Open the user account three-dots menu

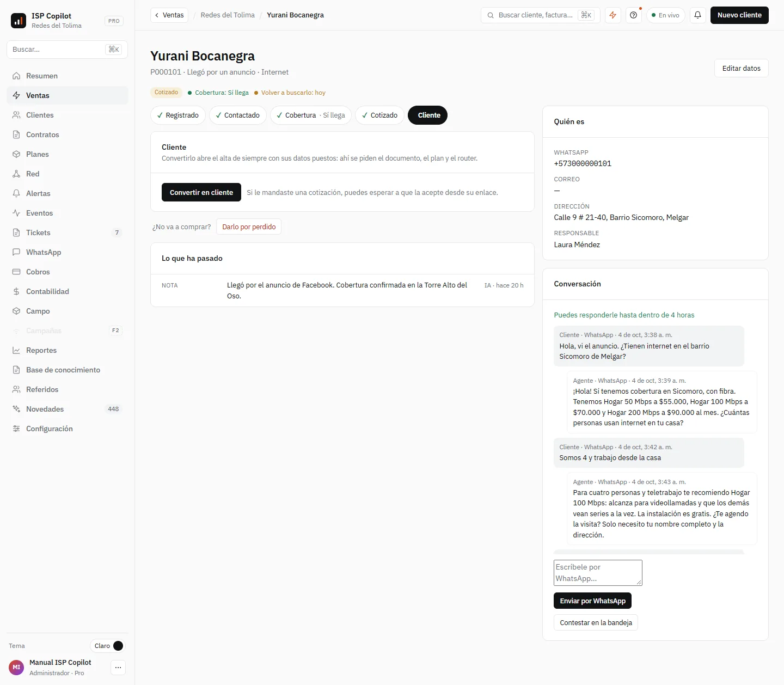point(118,668)
